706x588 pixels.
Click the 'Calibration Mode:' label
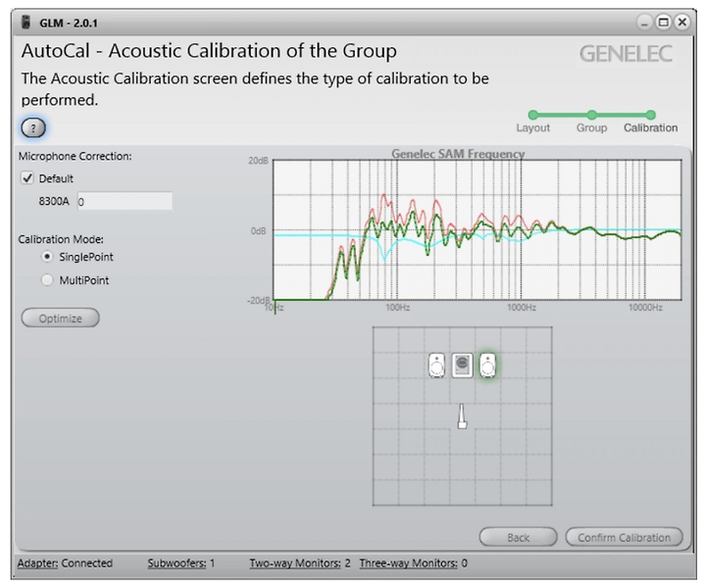tap(61, 239)
